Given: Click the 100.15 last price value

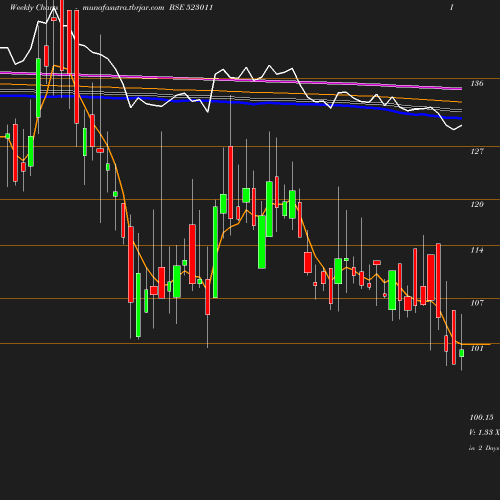Looking at the screenshot, I should click(481, 417).
